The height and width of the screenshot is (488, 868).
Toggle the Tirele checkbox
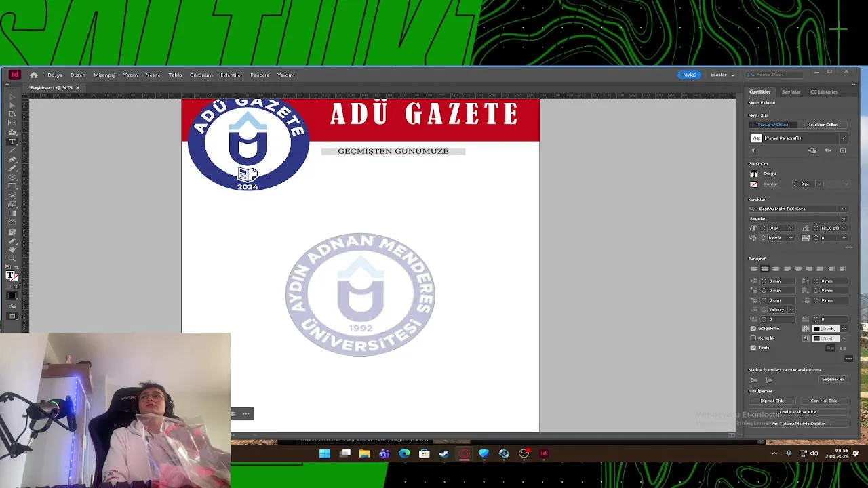pos(753,348)
